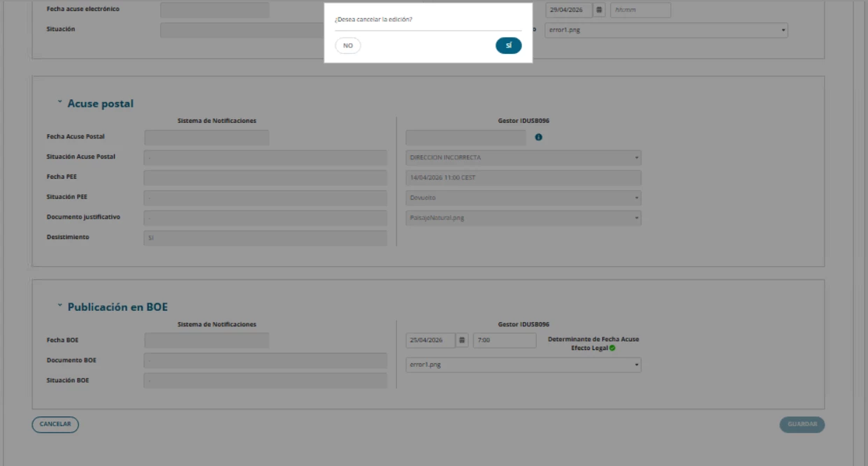Click the 'Documento justificativo' label

point(83,217)
